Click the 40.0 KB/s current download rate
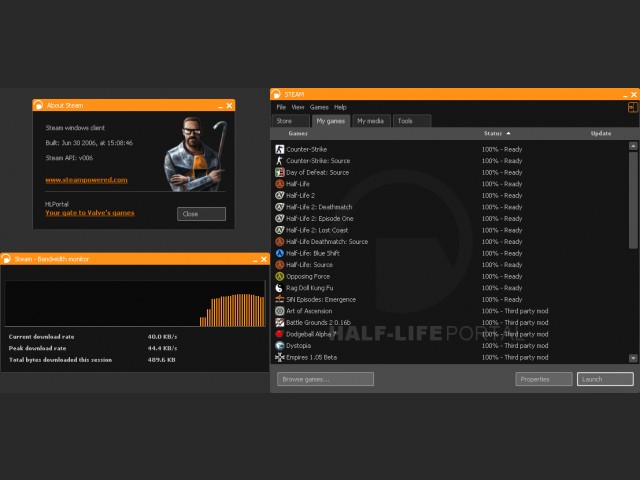Viewport: 640px width, 480px height. [162, 337]
